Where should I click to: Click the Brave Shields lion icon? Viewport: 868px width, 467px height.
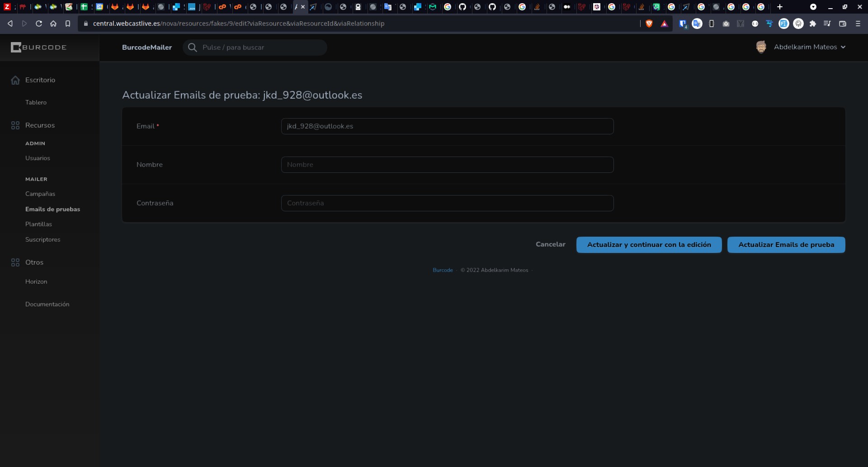(649, 24)
